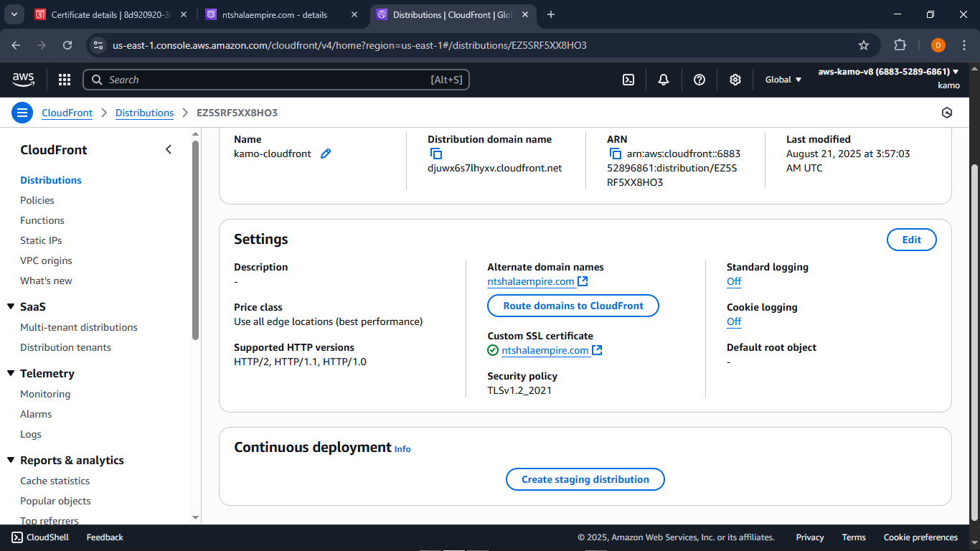Open AWS console settings gear
This screenshot has width=980, height=551.
(x=735, y=80)
